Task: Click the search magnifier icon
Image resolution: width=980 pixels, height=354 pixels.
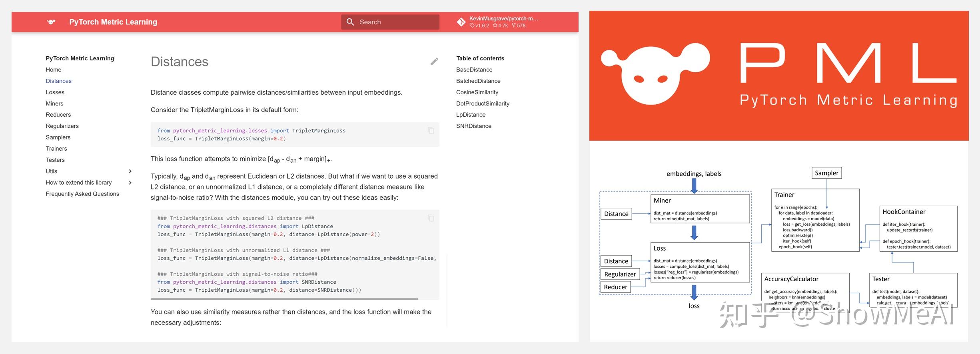Action: [x=350, y=22]
